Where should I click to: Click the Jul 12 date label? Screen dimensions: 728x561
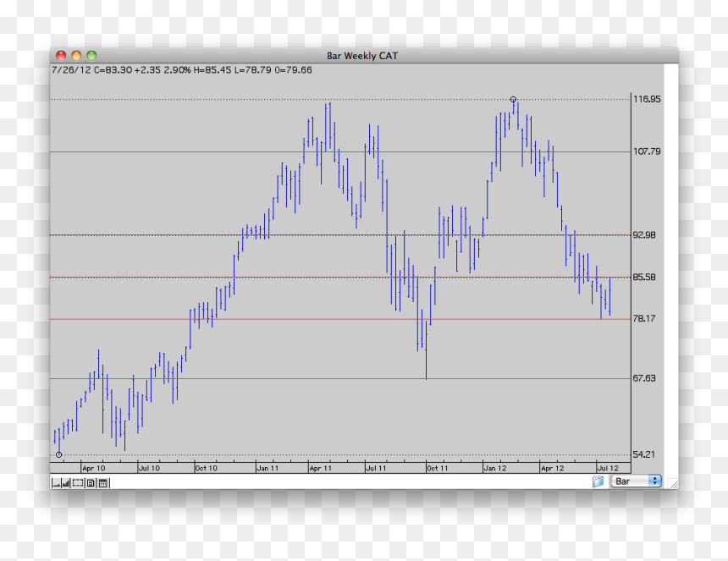point(608,468)
